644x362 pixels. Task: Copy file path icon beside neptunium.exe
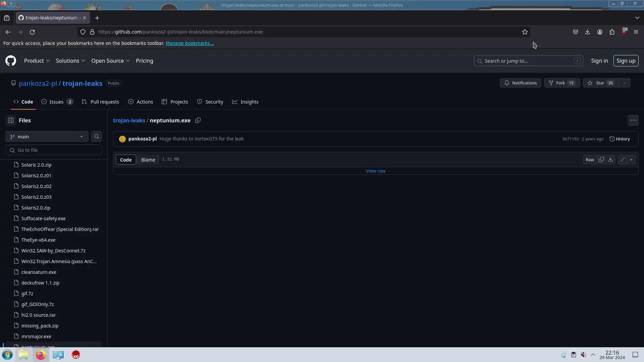coord(198,120)
